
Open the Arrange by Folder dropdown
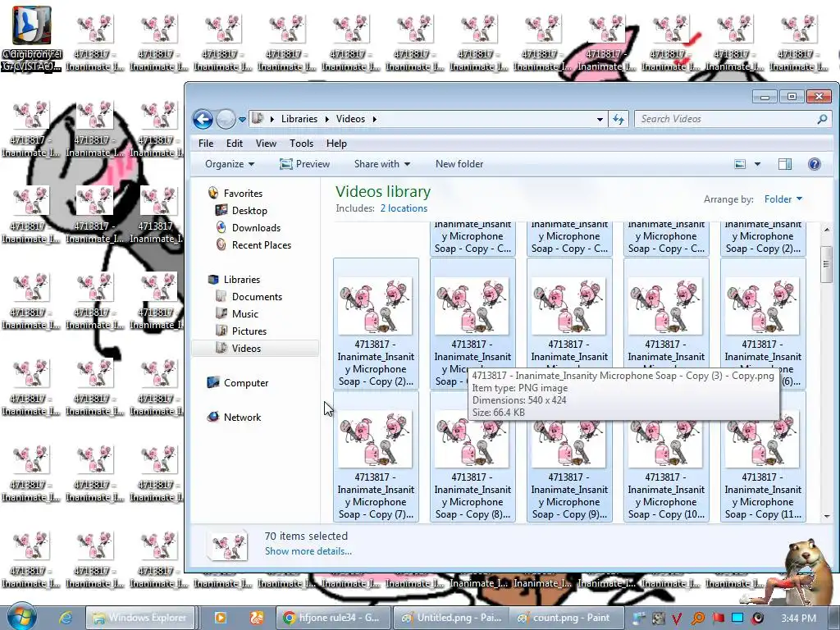click(x=783, y=199)
